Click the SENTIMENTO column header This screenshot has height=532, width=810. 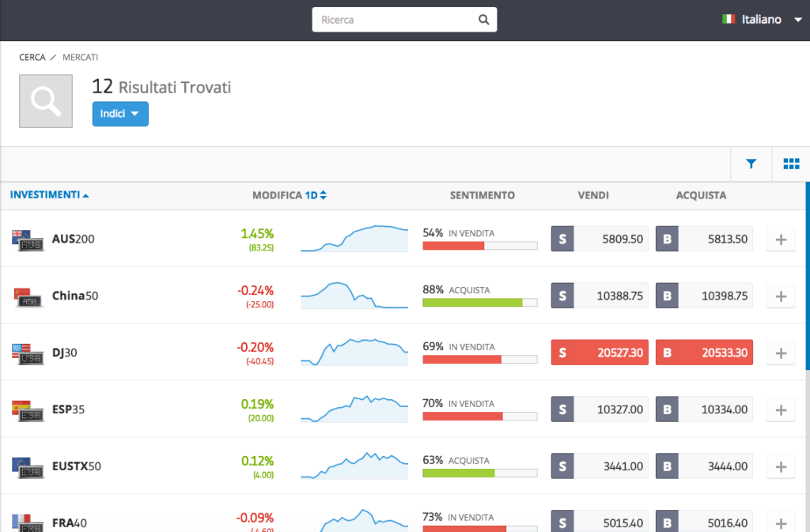pyautogui.click(x=482, y=195)
